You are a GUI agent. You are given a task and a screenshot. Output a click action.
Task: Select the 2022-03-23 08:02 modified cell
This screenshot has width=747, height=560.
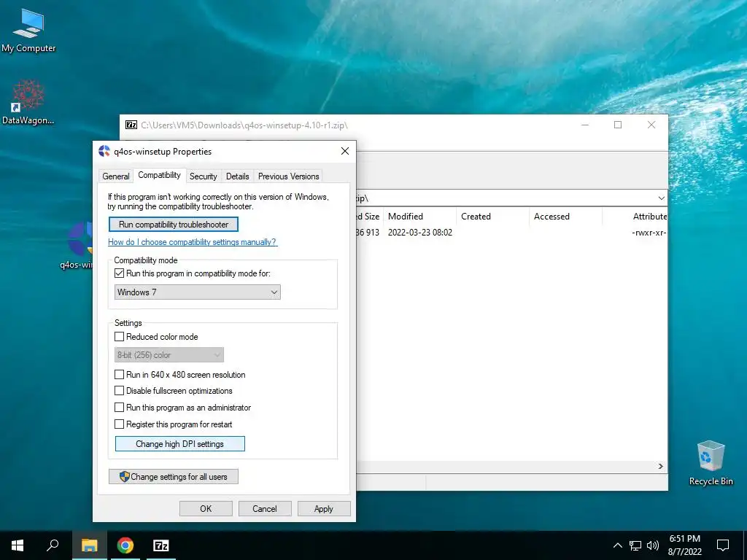[x=419, y=233]
